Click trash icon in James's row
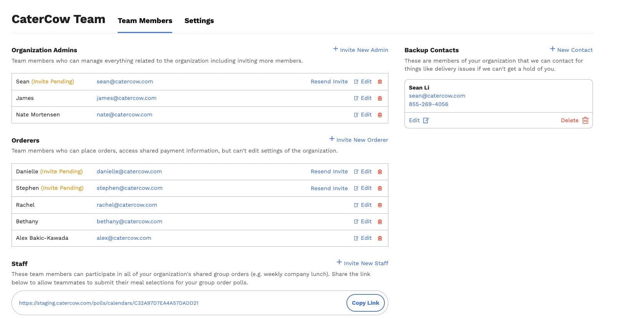 click(x=380, y=98)
